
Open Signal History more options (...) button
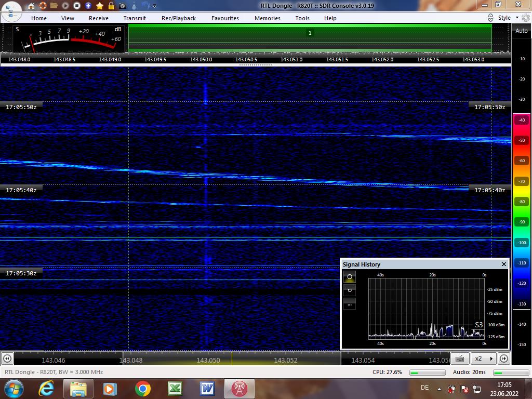[x=350, y=304]
